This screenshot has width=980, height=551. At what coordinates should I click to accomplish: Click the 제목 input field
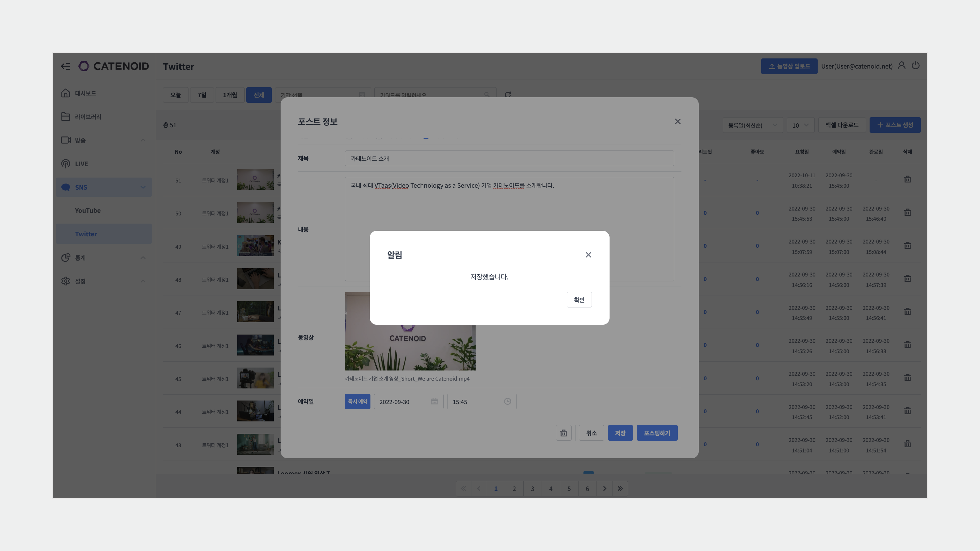pyautogui.click(x=509, y=159)
